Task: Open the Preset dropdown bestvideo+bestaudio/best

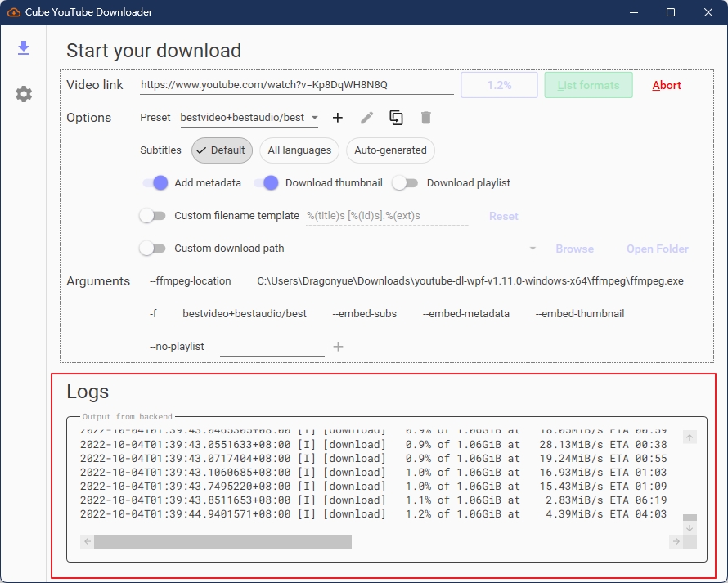Action: click(x=249, y=118)
